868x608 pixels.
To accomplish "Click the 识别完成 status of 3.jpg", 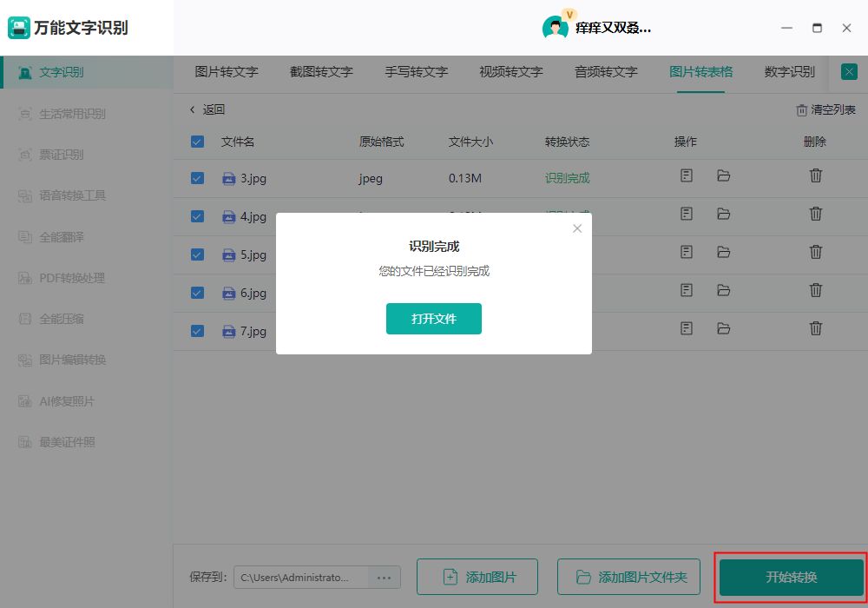I will coord(567,178).
